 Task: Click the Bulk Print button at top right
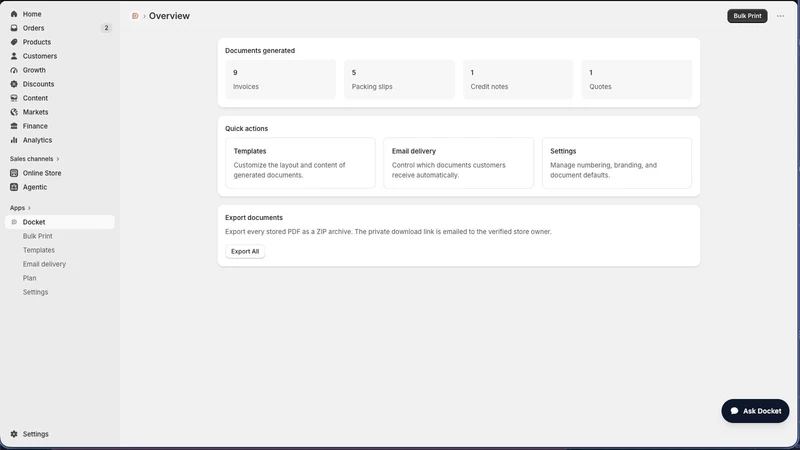[x=747, y=16]
